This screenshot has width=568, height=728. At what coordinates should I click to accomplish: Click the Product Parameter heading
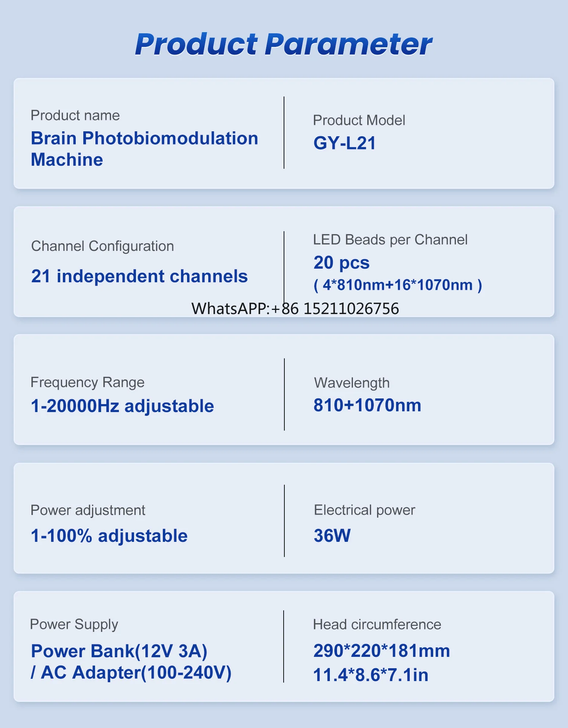[x=283, y=45]
